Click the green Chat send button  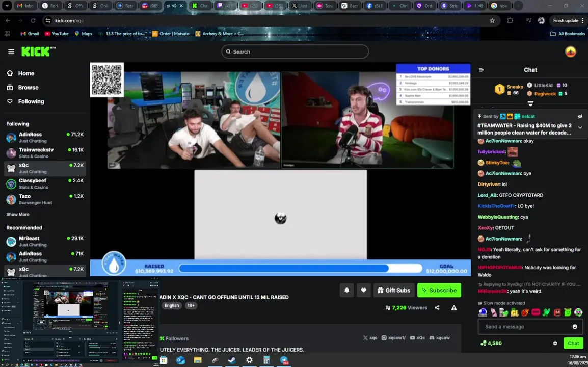tap(573, 343)
